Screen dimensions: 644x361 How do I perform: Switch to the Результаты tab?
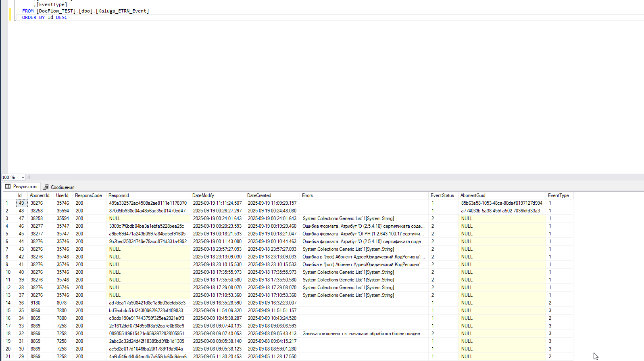tap(21, 187)
